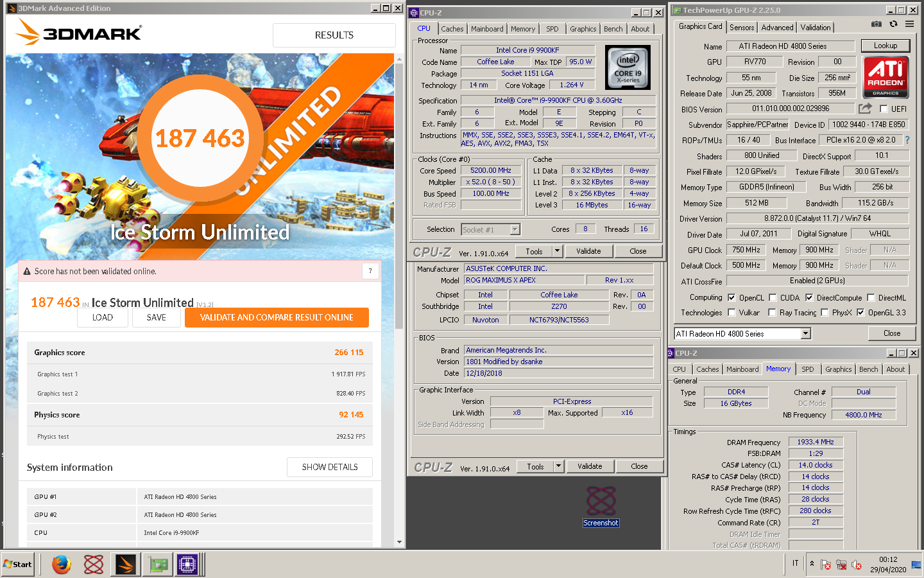Switch to CPU-Z via purple chip taskbar icon
This screenshot has width=924, height=578.
pos(187,565)
